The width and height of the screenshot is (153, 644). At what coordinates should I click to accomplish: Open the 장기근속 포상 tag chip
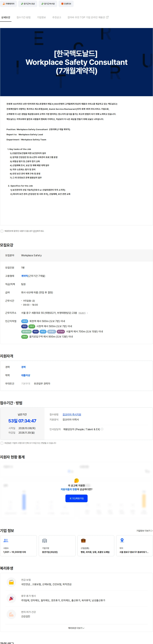coord(28,4)
